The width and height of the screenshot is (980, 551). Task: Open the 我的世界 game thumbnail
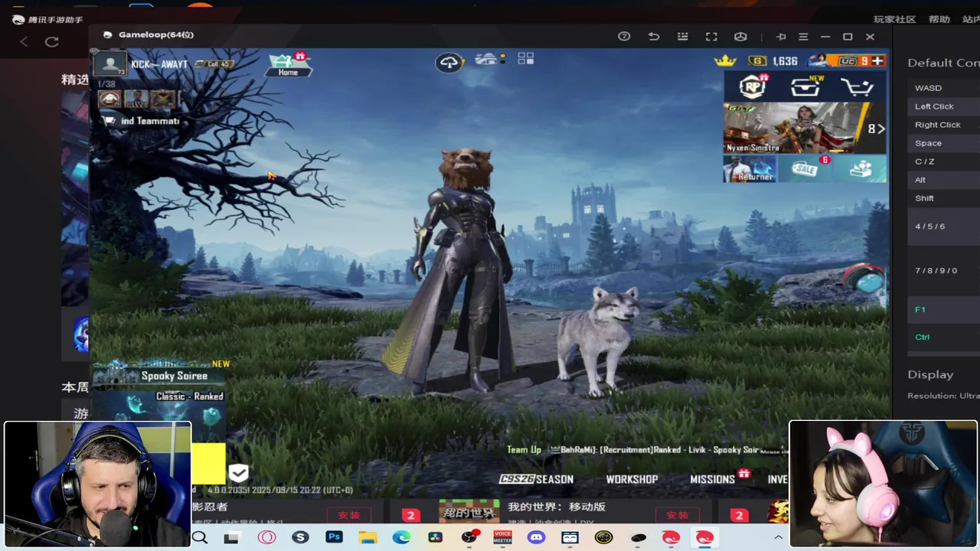[x=469, y=511]
